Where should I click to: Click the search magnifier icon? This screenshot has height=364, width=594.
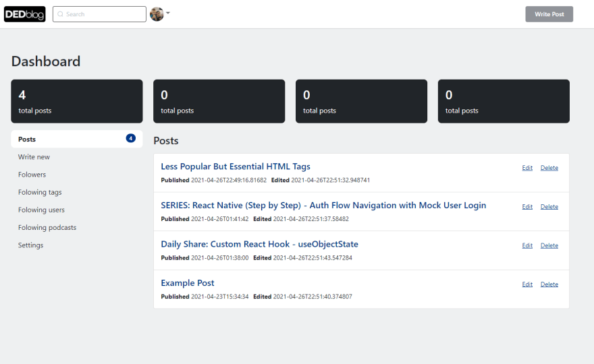[60, 14]
